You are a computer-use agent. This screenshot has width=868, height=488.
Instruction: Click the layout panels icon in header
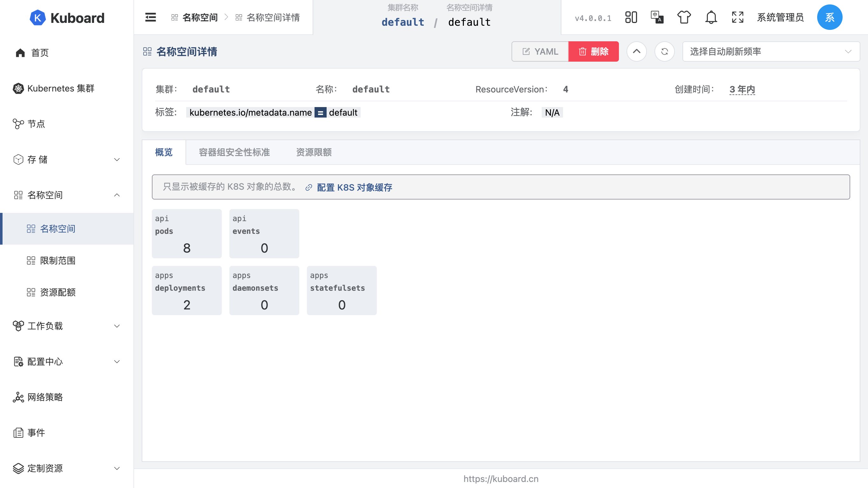[x=631, y=17]
